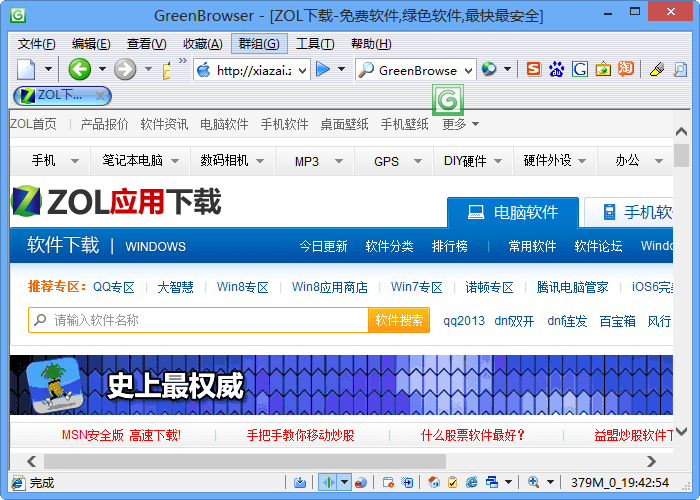Screen dimensions: 700x500
Task: Search with the Sogou S icon
Action: click(533, 69)
